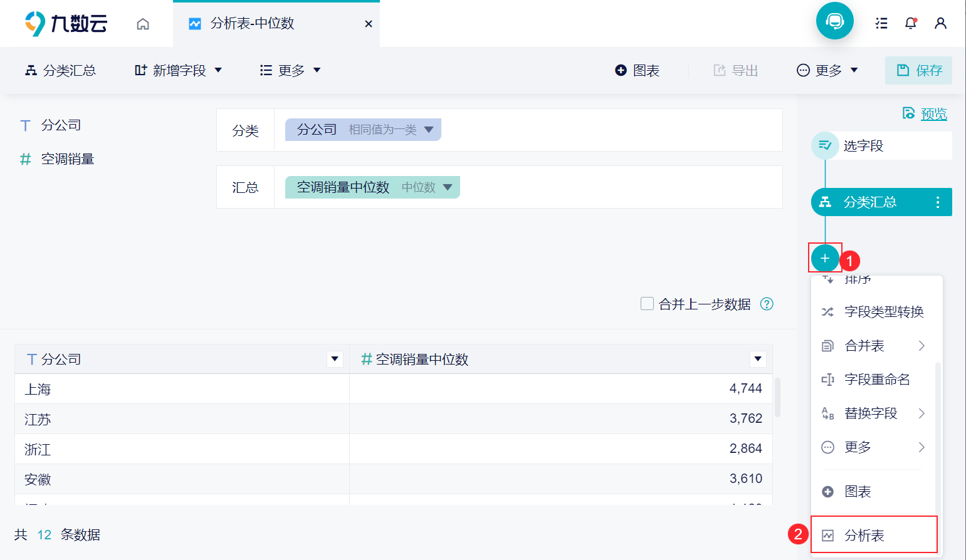Click the value 3,610
The width and height of the screenshot is (966, 560).
(x=746, y=479)
